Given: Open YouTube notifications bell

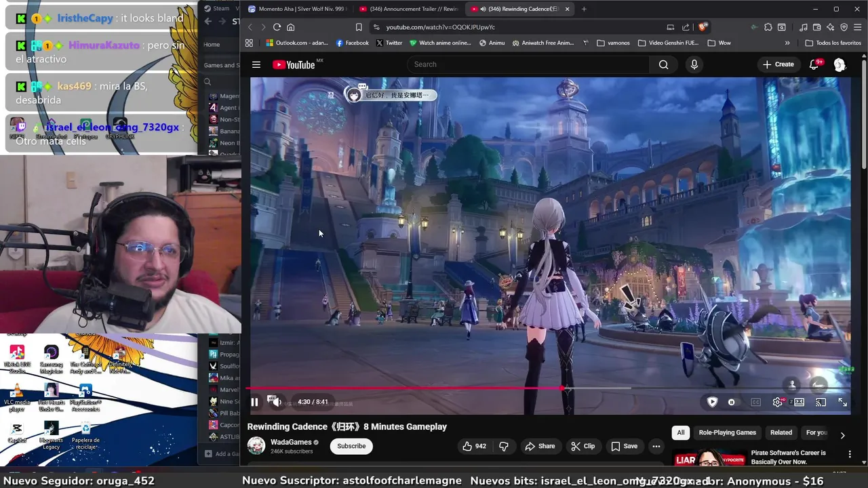Looking at the screenshot, I should pyautogui.click(x=814, y=64).
